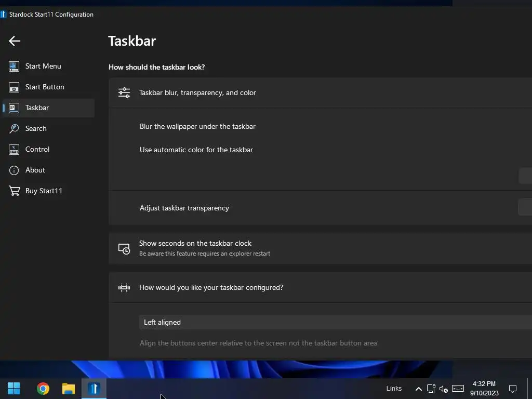Click the Control keyboard sidebar icon

pyautogui.click(x=14, y=149)
